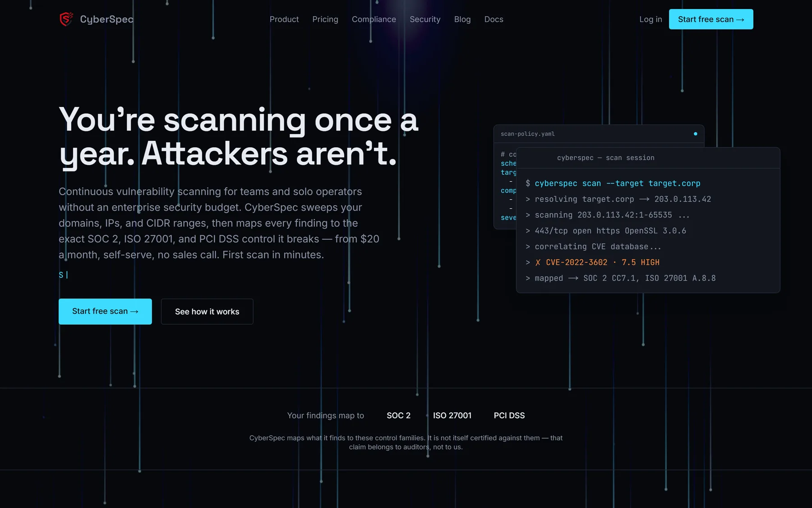Image resolution: width=812 pixels, height=508 pixels.
Task: Open the Security nav link
Action: [x=425, y=19]
